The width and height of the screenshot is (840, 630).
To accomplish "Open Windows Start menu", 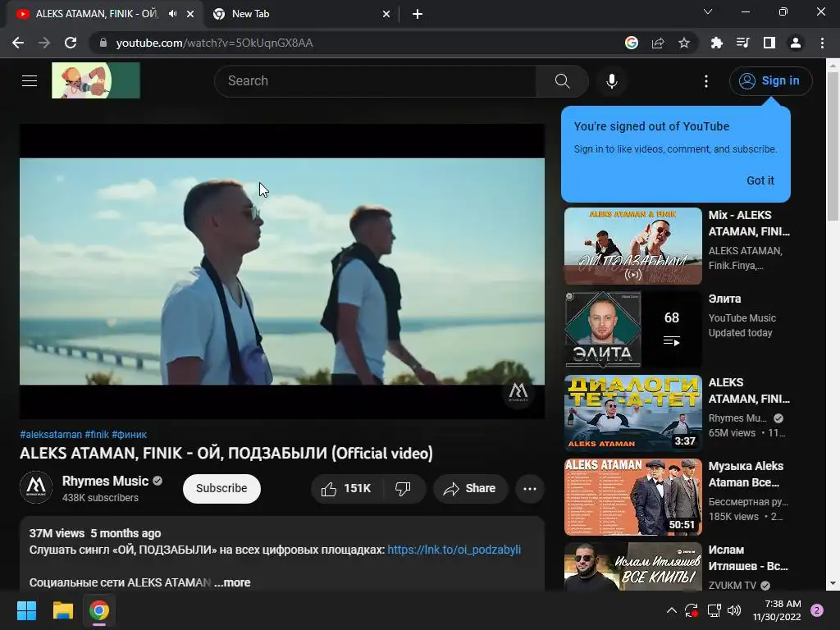I will pos(26,610).
